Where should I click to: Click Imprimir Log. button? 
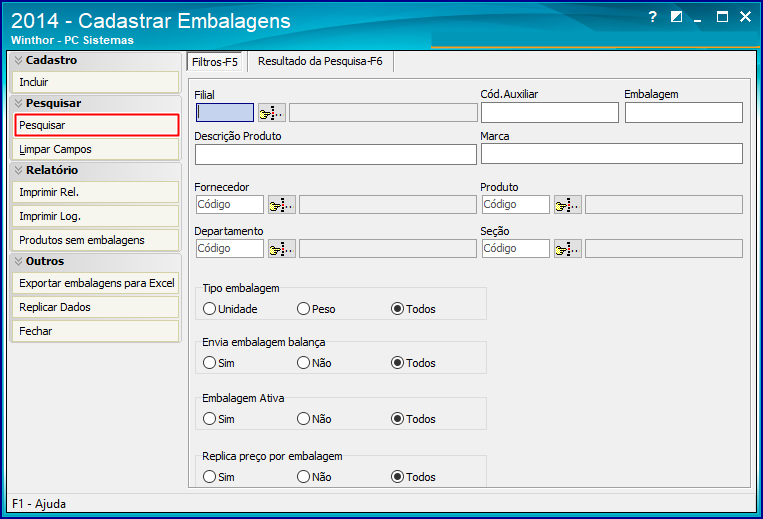tap(96, 216)
